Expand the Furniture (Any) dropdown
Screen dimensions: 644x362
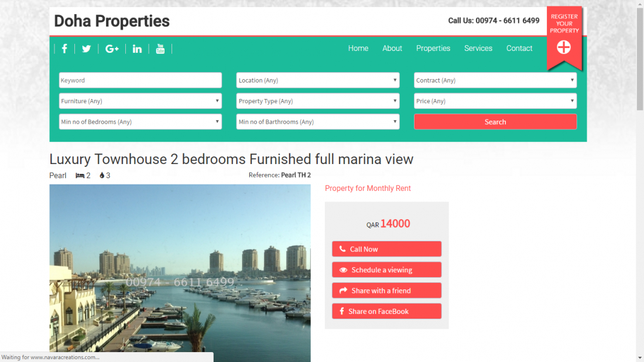pos(141,101)
